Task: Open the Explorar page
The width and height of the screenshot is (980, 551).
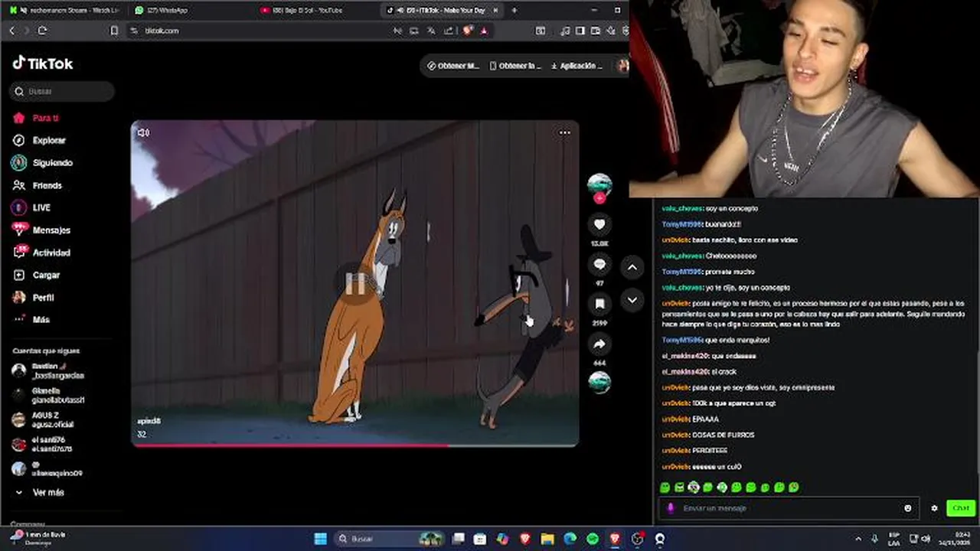Action: (x=39, y=140)
